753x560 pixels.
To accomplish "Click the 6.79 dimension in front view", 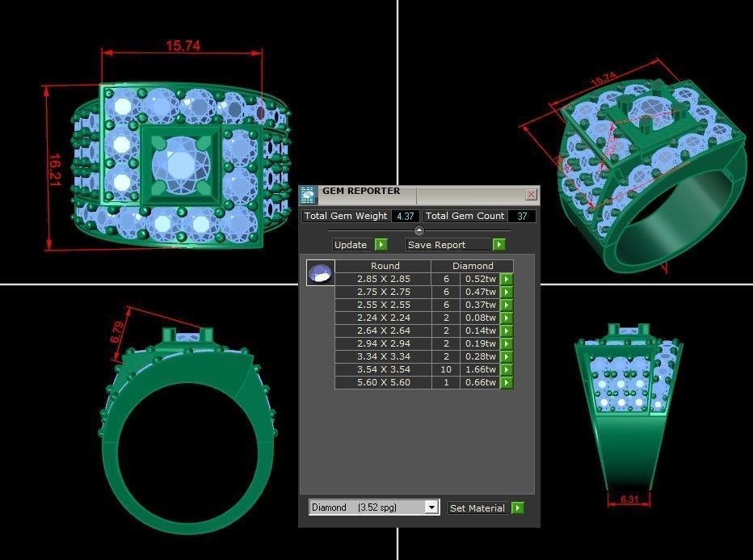I will 117,332.
